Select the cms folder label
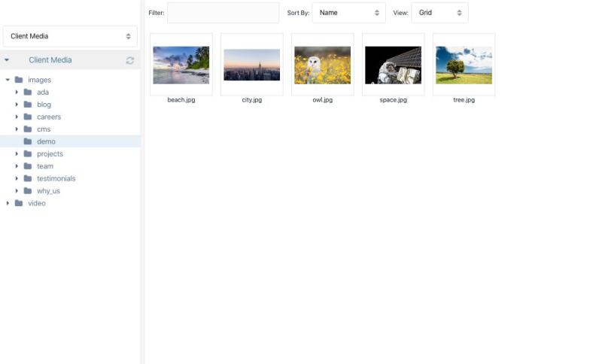The height and width of the screenshot is (364, 602). click(x=44, y=129)
